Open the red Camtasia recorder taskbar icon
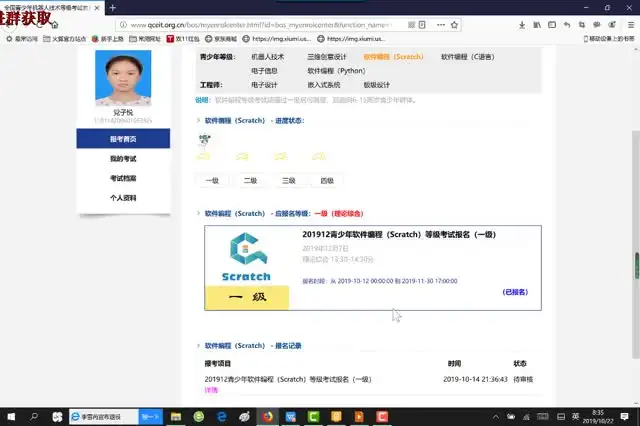Screen dimensions: 640x426 pos(382,417)
